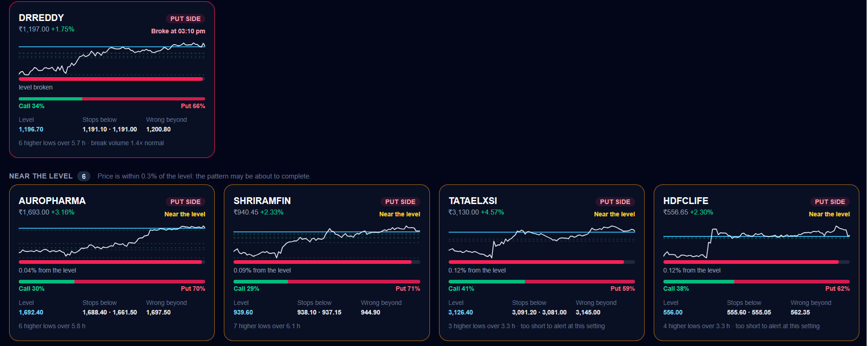Select SHRIRAMFIN level value 939.60

tap(243, 312)
